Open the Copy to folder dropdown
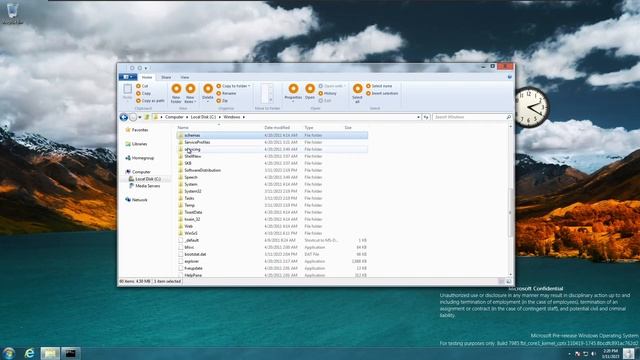The height and width of the screenshot is (360, 640). 233,86
